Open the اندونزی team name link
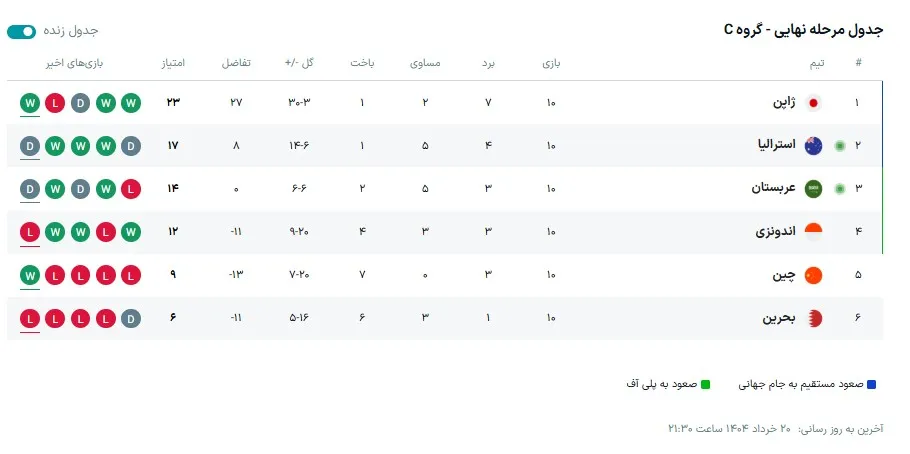The height and width of the screenshot is (454, 910). pyautogui.click(x=775, y=232)
